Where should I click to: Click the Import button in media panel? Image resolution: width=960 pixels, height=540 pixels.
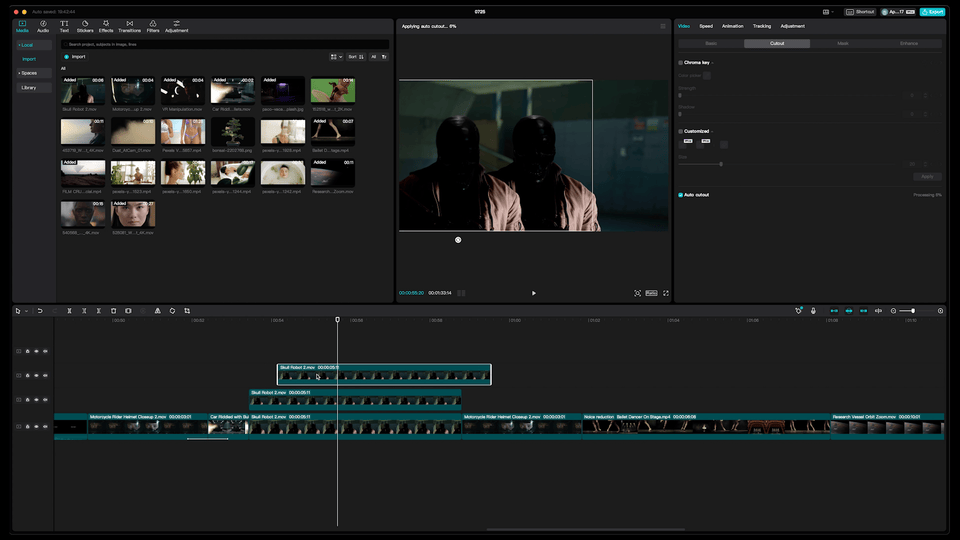(x=75, y=57)
